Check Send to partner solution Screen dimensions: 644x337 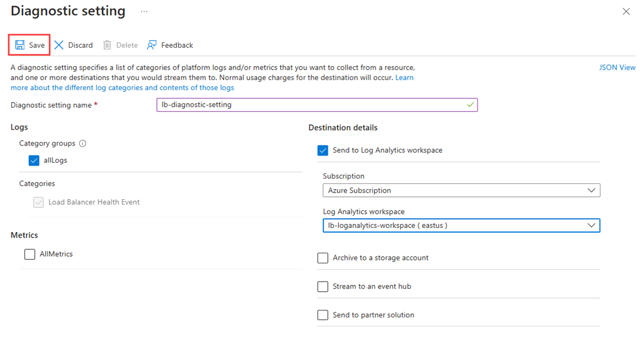(323, 315)
